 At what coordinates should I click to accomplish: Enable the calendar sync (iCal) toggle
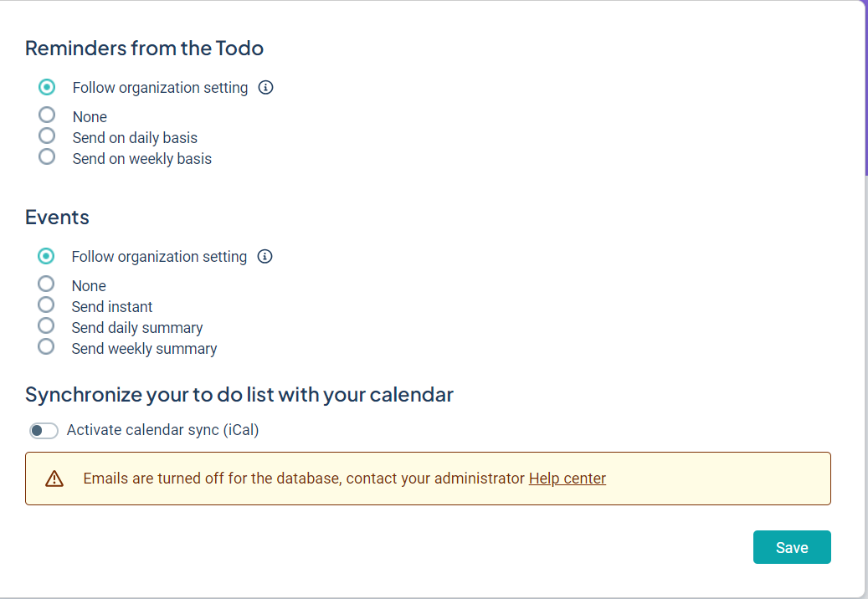pos(44,431)
